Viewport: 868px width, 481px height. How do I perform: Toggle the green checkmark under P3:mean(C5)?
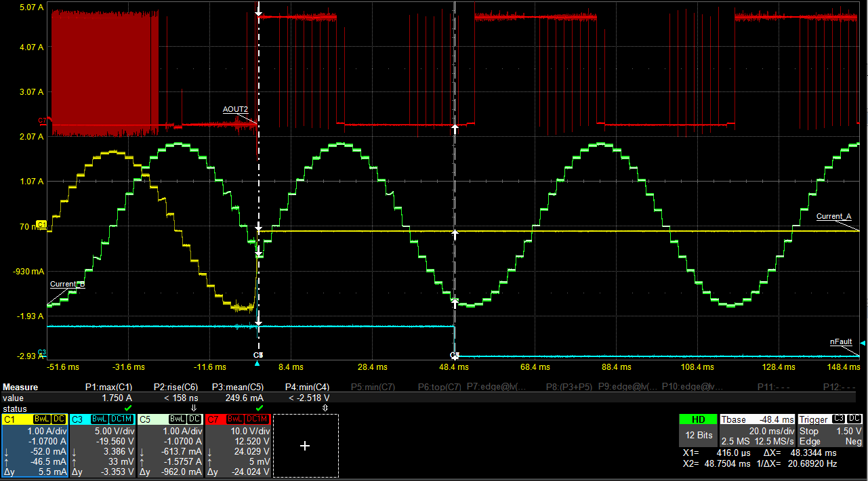click(259, 408)
